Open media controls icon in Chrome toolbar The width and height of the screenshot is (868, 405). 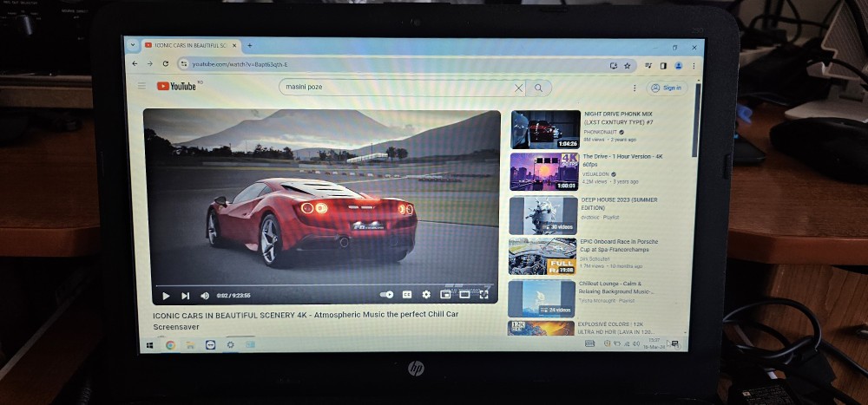[648, 65]
